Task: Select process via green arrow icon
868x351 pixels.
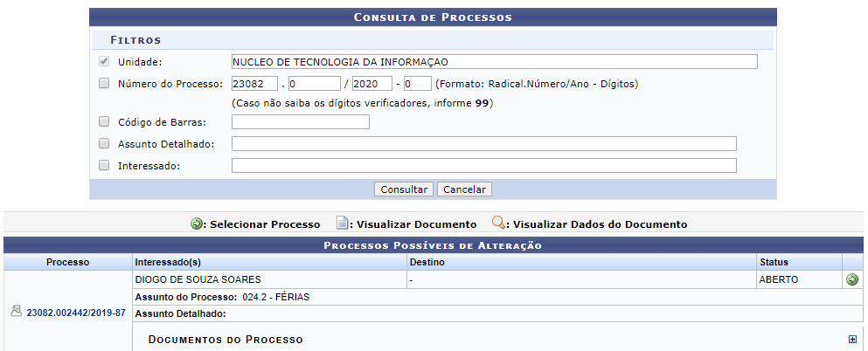Action: tap(852, 279)
